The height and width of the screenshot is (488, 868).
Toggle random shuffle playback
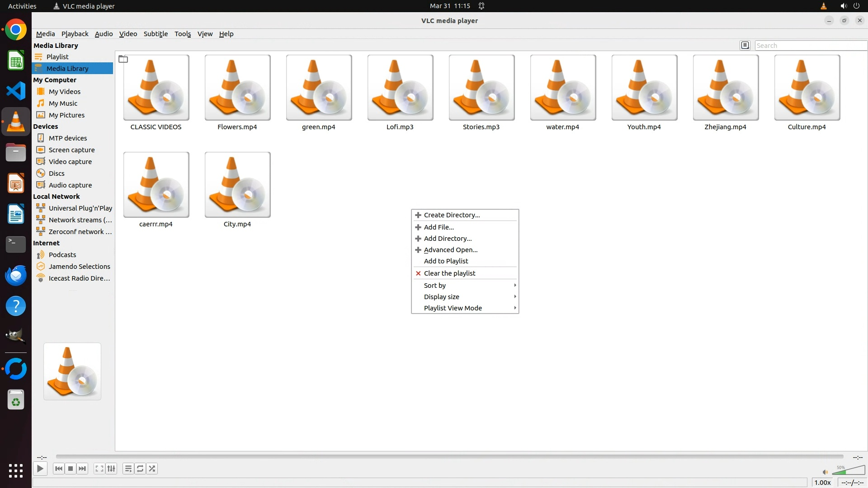(152, 469)
